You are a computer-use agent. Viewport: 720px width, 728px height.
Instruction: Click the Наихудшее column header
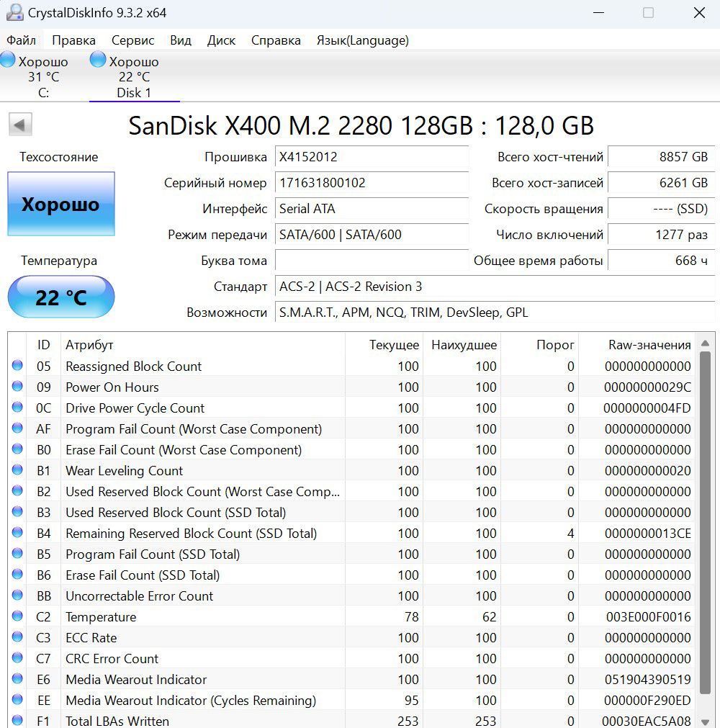tap(462, 345)
